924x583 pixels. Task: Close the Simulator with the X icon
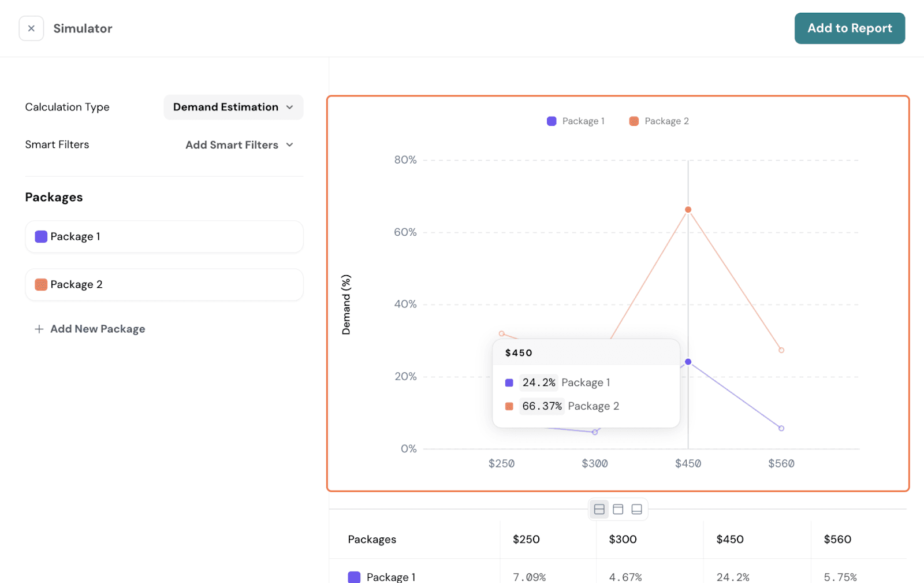[x=31, y=28]
